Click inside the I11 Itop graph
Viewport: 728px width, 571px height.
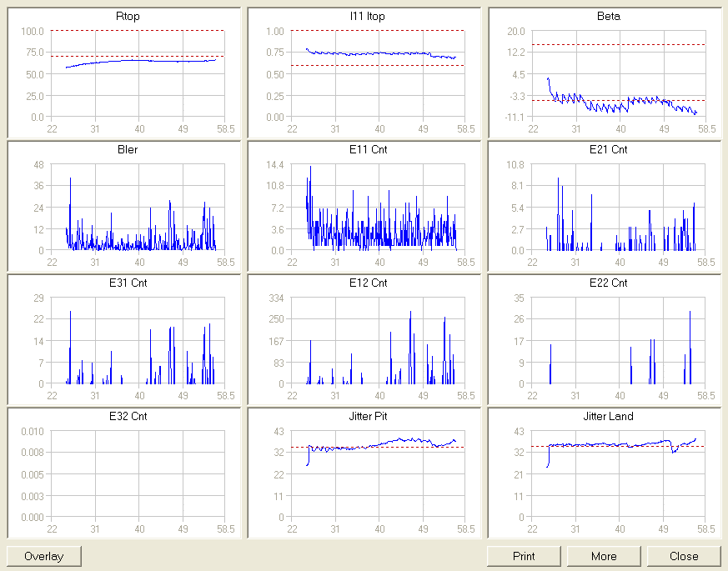click(378, 74)
